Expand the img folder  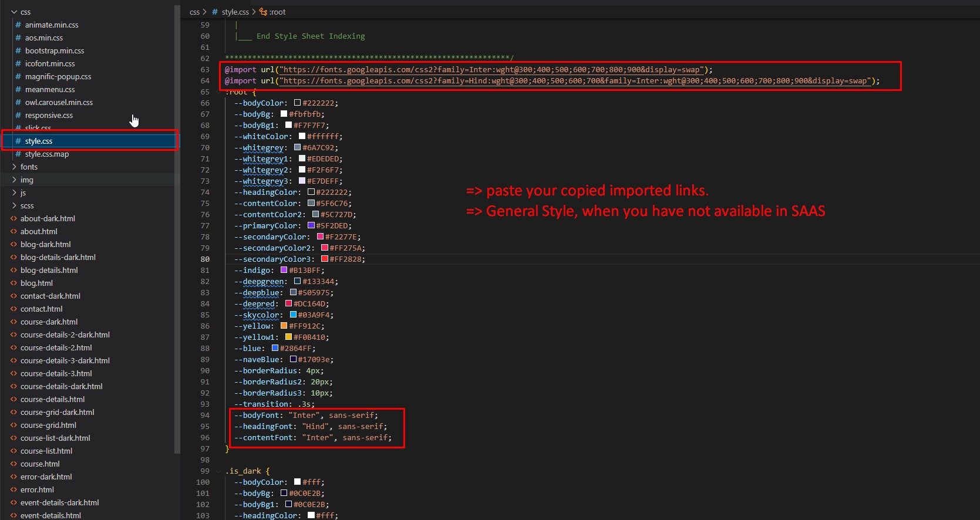tap(27, 180)
